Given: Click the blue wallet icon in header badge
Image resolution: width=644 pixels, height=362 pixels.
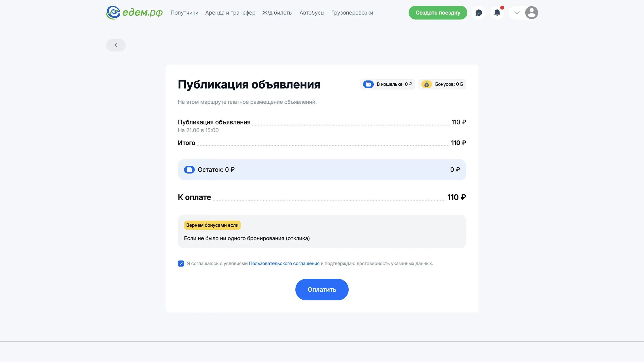Looking at the screenshot, I should tap(368, 84).
